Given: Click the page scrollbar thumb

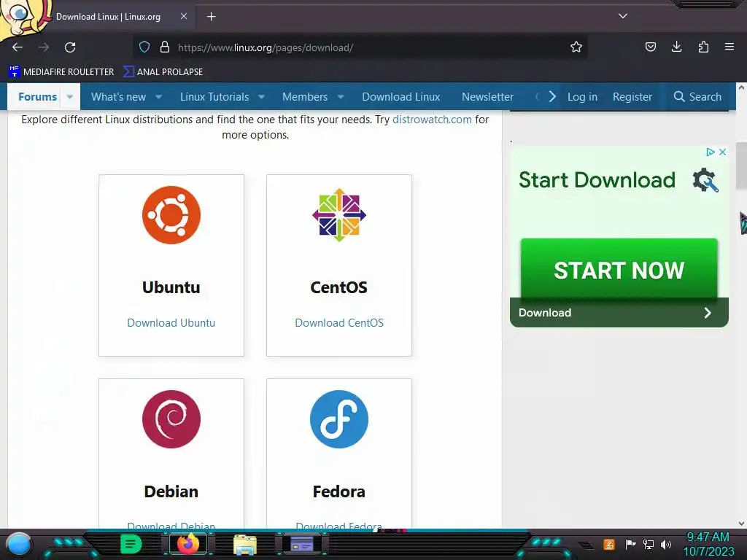Looking at the screenshot, I should point(741,166).
